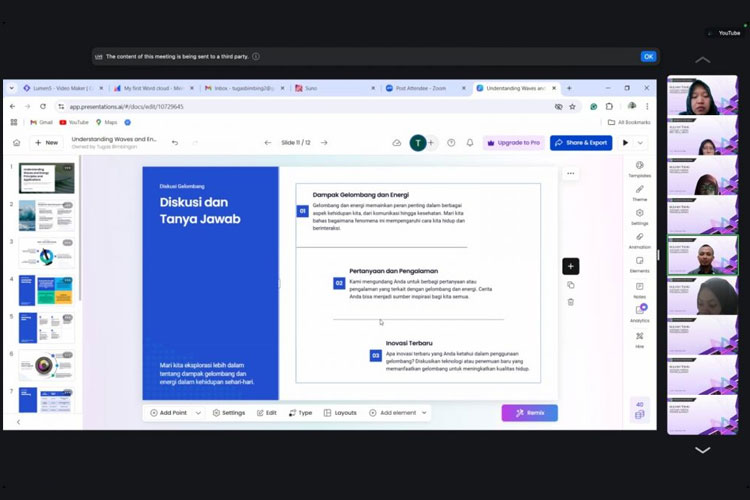Click the heading Diskusi dan Tanya Jawab
Image resolution: width=750 pixels, height=500 pixels.
tap(200, 211)
